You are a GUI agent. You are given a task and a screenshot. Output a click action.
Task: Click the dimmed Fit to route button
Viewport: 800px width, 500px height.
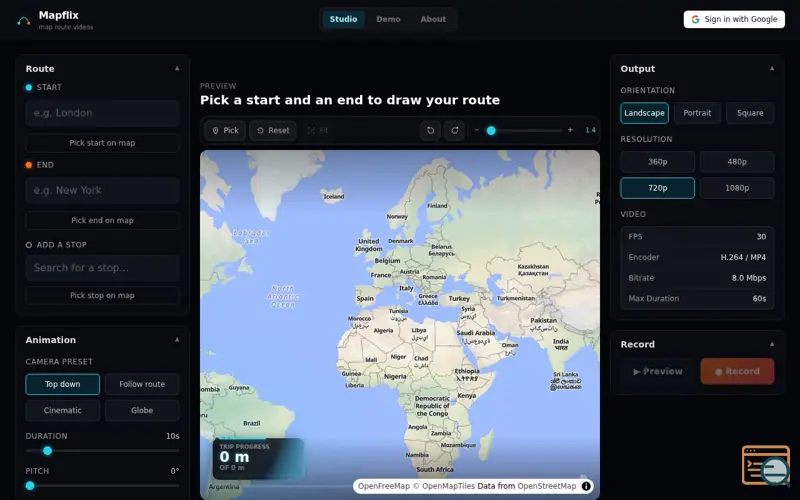[x=317, y=131]
